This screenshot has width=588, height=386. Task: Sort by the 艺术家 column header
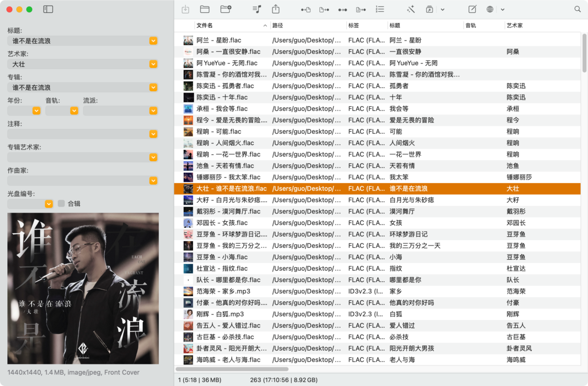click(x=542, y=25)
